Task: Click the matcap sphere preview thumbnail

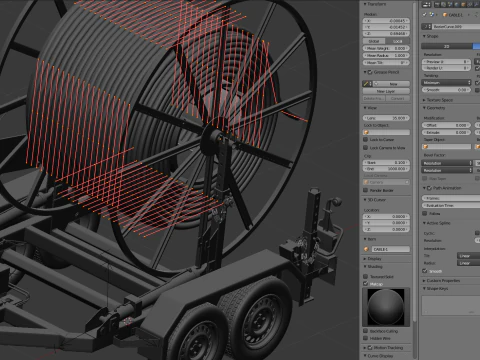Action: 386,307
